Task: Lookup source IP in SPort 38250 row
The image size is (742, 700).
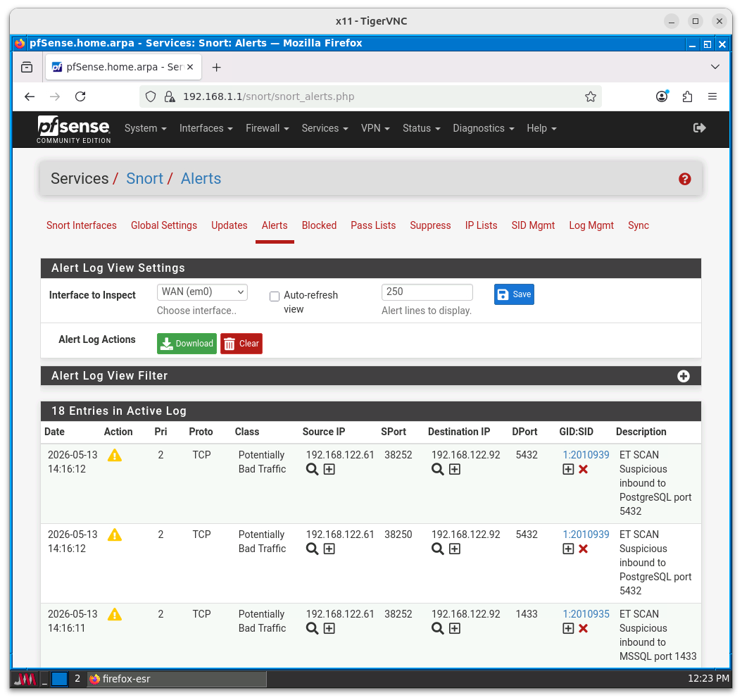Action: coord(313,549)
